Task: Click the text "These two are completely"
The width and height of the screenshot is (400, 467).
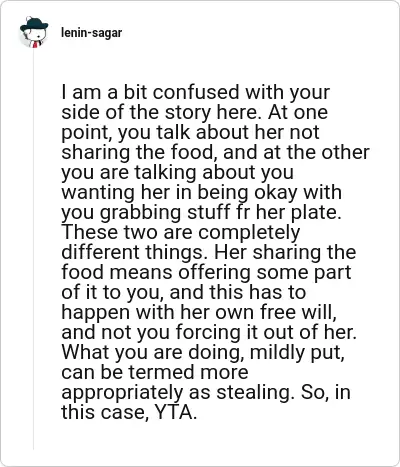Action: [181, 233]
